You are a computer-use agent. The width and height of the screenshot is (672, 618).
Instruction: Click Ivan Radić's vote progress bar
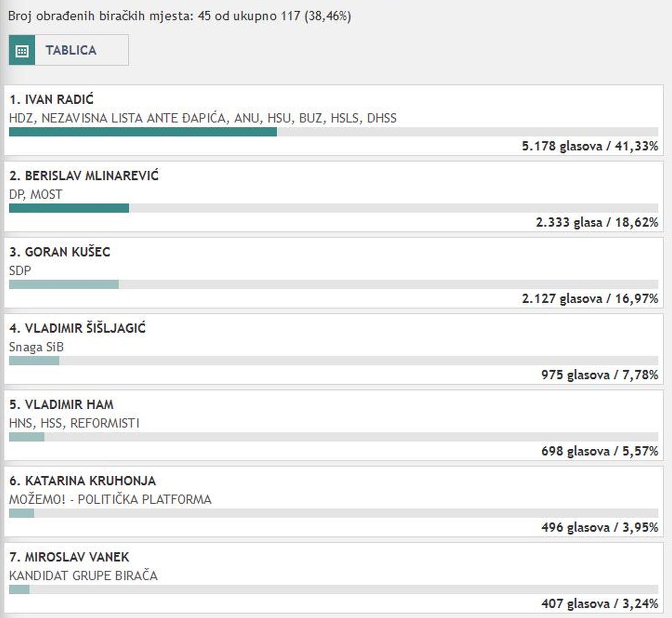[333, 132]
